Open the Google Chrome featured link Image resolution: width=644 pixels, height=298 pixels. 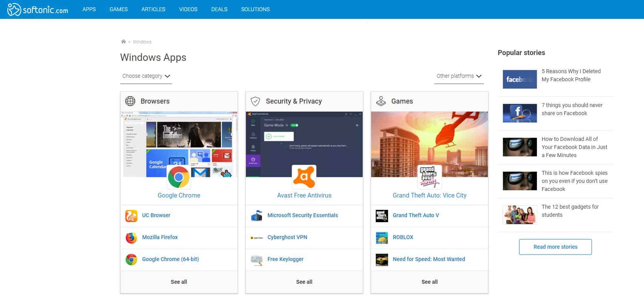pyautogui.click(x=179, y=195)
